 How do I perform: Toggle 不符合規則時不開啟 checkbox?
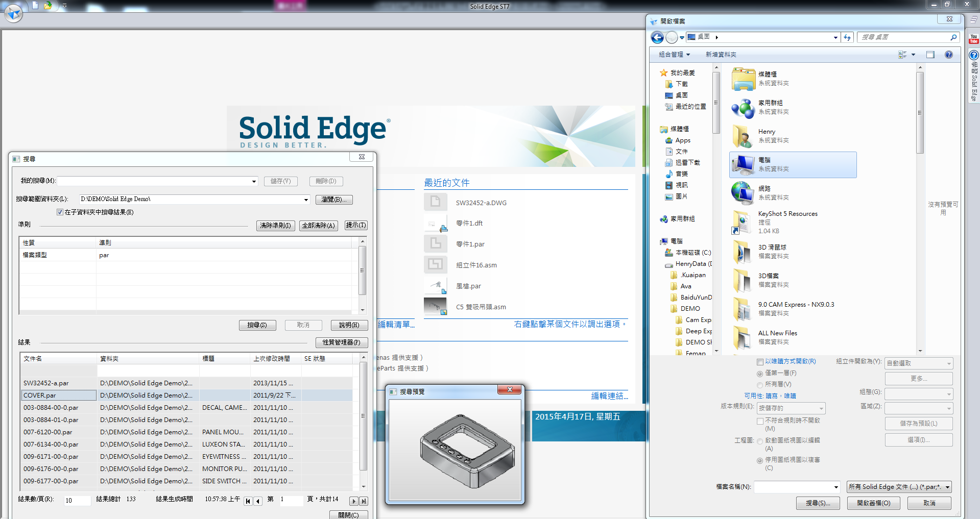pos(760,421)
